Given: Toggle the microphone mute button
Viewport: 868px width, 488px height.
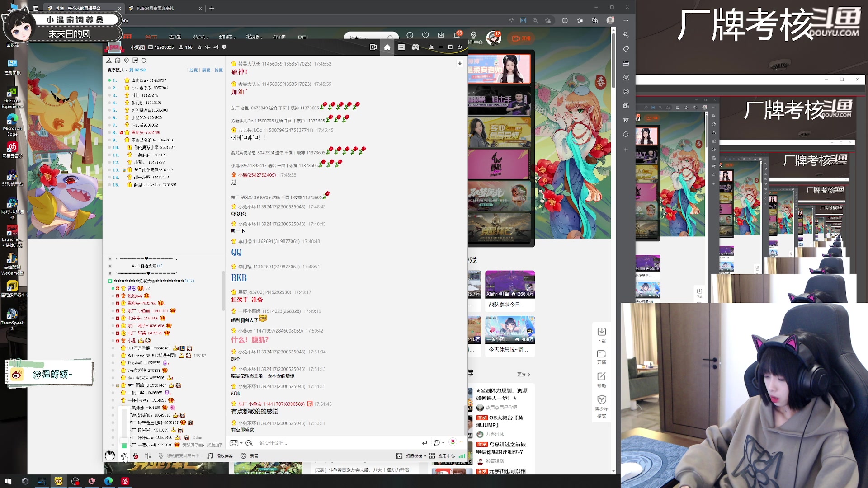Looking at the screenshot, I should tap(136, 456).
